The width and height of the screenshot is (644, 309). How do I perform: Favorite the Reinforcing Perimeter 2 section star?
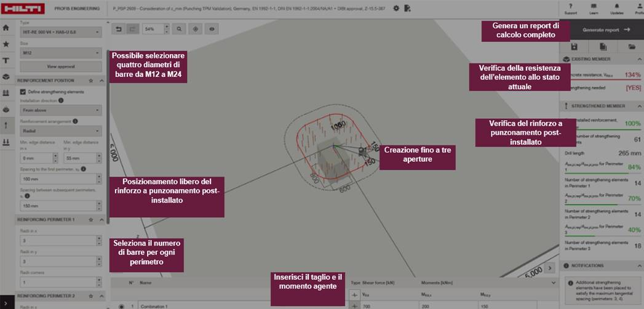pyautogui.click(x=91, y=296)
